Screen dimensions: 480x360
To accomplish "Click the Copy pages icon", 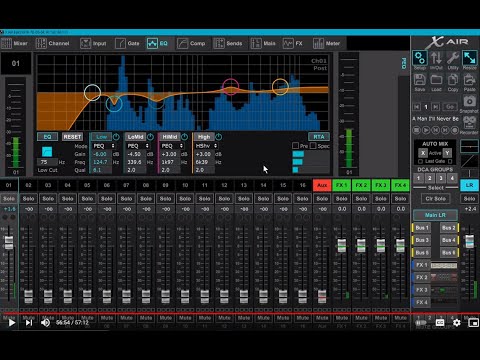I will click(x=453, y=80).
